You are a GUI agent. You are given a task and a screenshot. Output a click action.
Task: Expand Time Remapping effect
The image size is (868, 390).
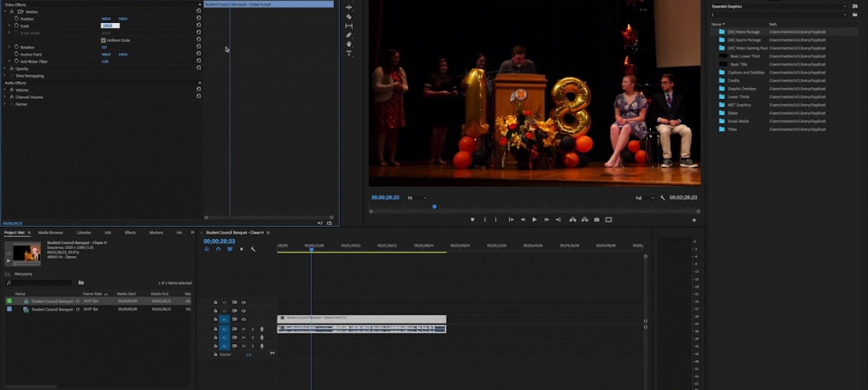(x=5, y=76)
